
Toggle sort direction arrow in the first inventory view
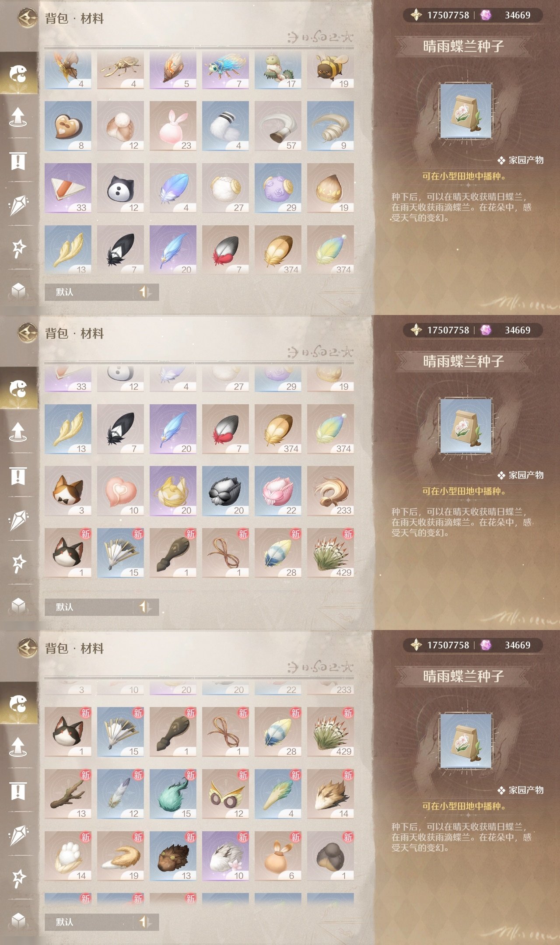(x=145, y=292)
